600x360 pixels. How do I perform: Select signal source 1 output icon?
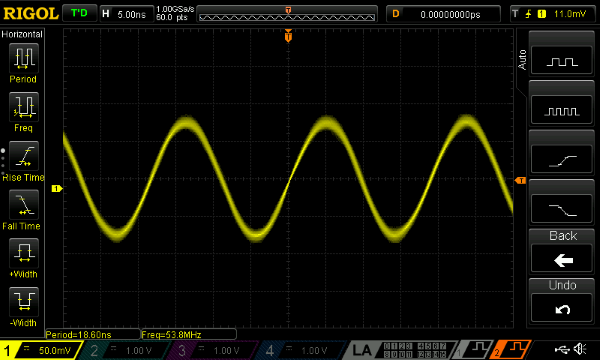pos(474,350)
